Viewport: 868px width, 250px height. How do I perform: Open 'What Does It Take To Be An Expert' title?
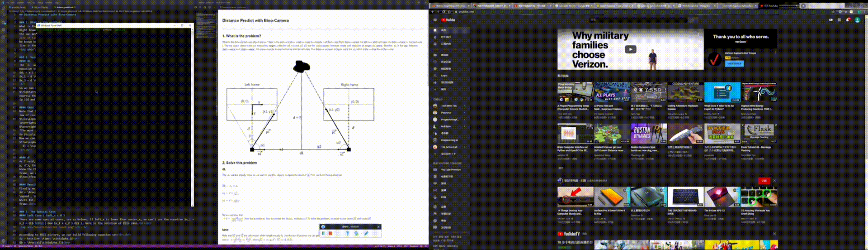tap(718, 107)
